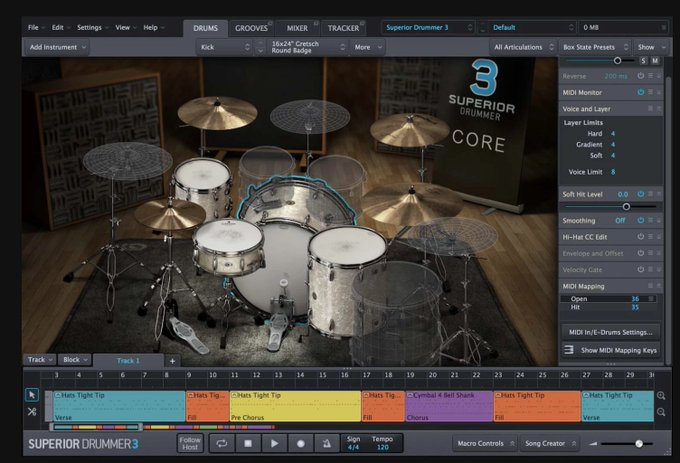
Task: Open the Soft Hit Level options menu icon
Action: click(x=650, y=194)
